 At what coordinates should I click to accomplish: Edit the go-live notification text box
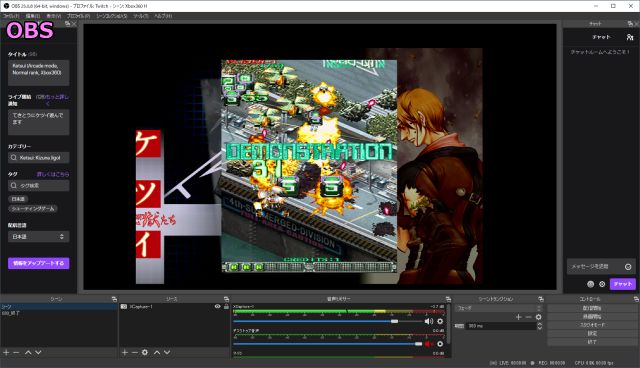(38, 122)
